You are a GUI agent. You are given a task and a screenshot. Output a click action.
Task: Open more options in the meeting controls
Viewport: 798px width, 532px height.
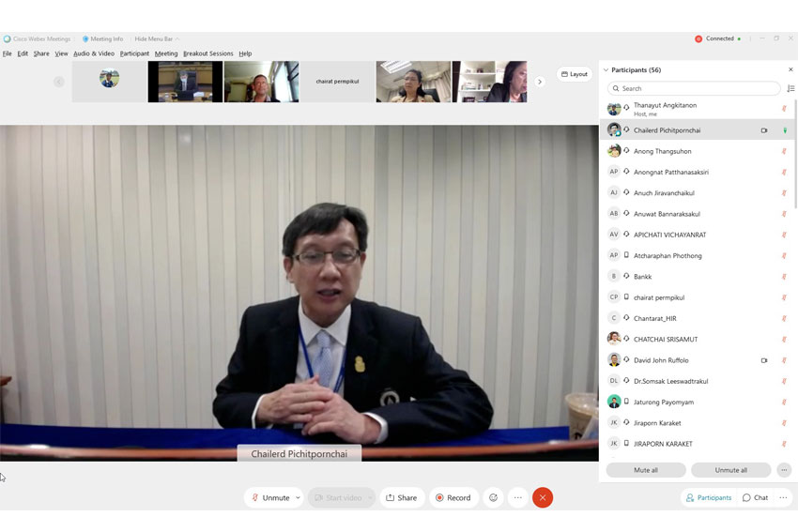(x=517, y=497)
